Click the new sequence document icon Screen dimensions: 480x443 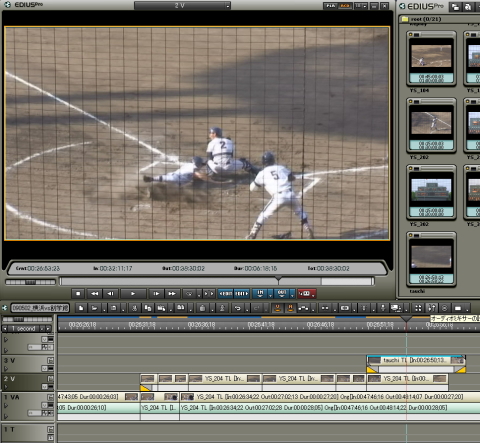pyautogui.click(x=81, y=308)
